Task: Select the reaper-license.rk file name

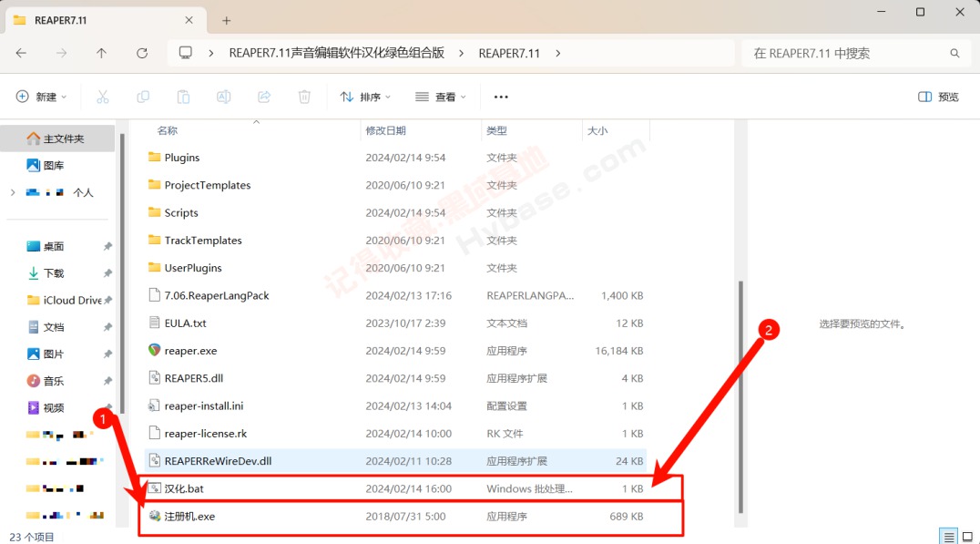Action: point(206,434)
